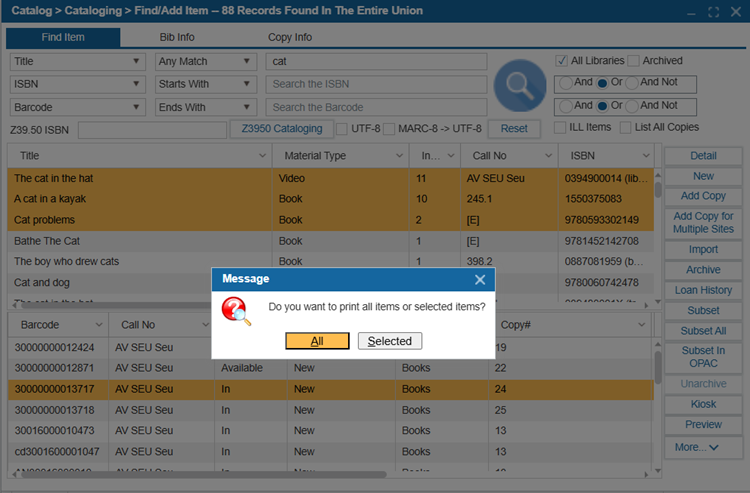
Task: Open the More... menu
Action: click(703, 447)
